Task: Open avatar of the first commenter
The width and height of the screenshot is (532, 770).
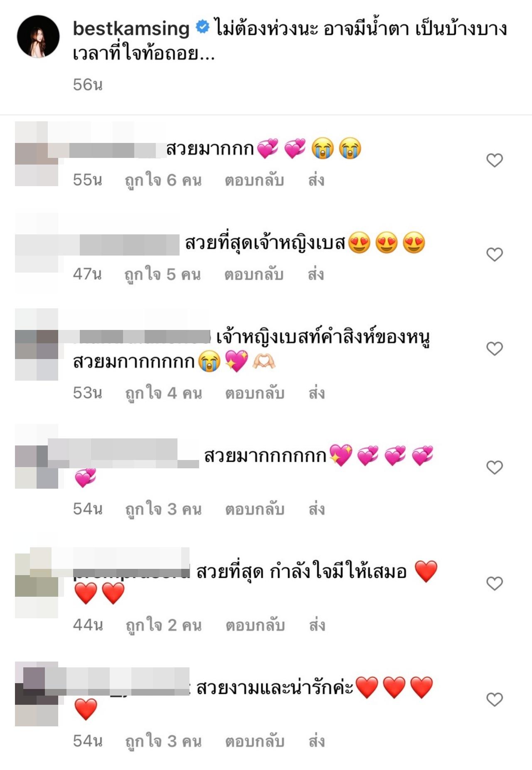Action: tap(37, 154)
